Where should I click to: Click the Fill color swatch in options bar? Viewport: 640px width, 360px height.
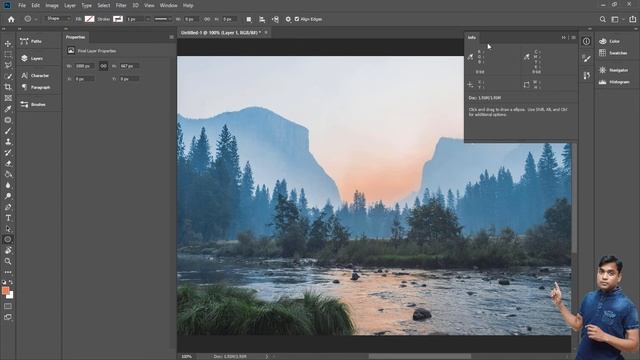[x=89, y=19]
